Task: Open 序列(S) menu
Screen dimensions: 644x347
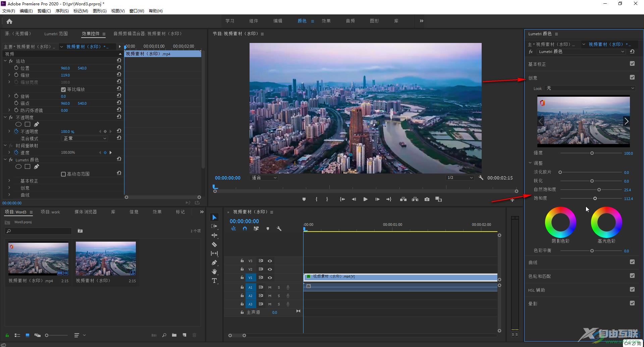Action: (62, 11)
